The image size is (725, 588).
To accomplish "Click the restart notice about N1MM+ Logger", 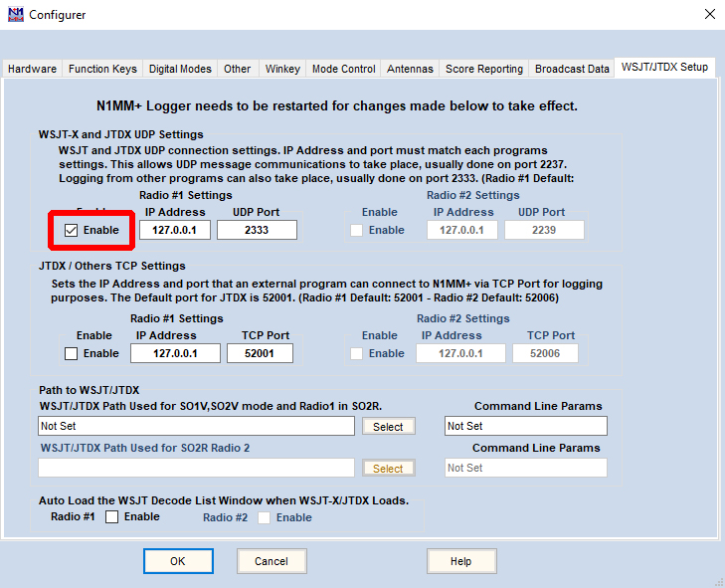I will [336, 105].
